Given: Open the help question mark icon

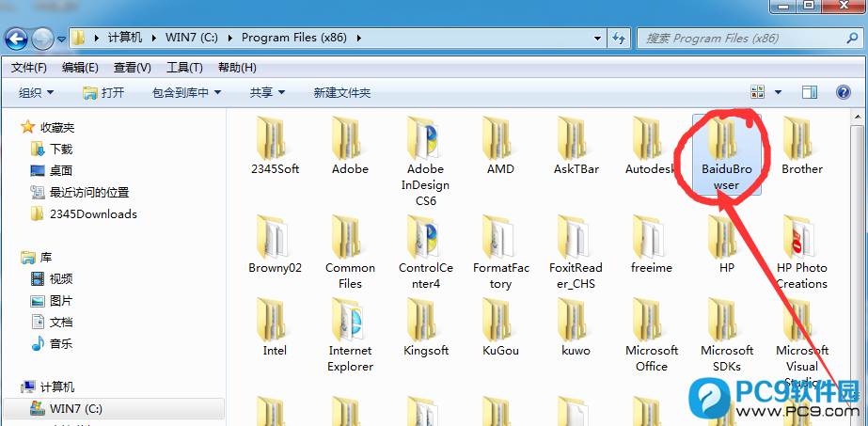Looking at the screenshot, I should pyautogui.click(x=844, y=92).
